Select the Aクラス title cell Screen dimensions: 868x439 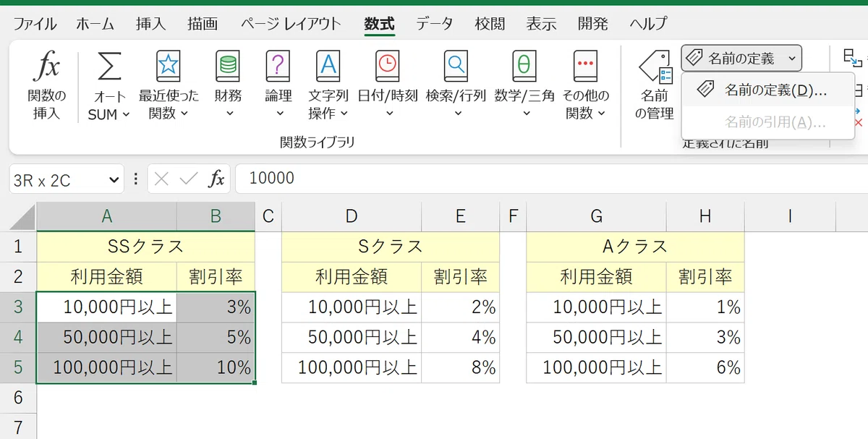tap(635, 247)
